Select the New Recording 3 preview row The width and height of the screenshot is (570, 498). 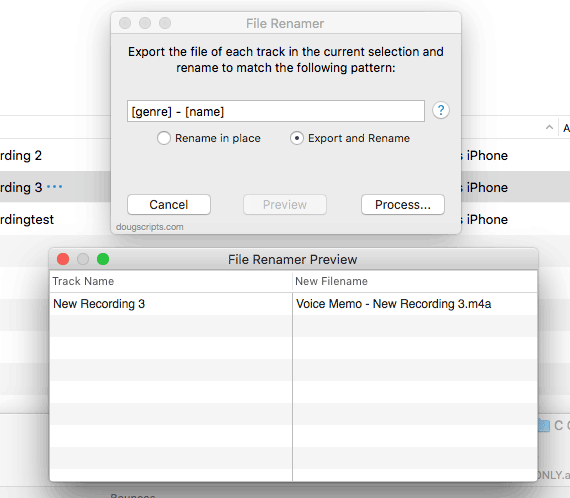coord(293,304)
